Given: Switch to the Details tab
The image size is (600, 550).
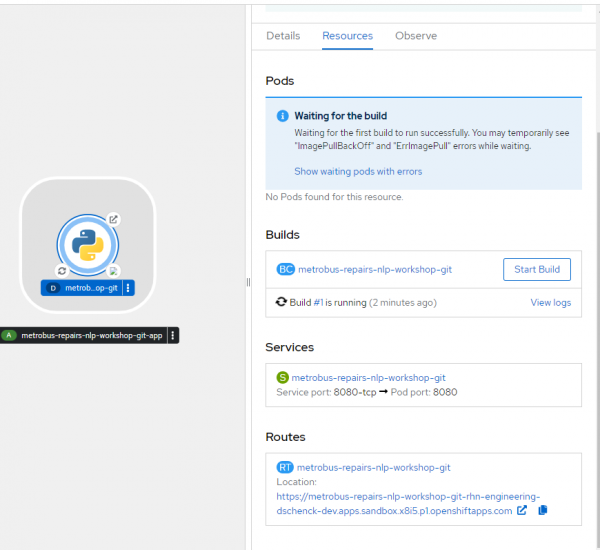Looking at the screenshot, I should pyautogui.click(x=283, y=36).
